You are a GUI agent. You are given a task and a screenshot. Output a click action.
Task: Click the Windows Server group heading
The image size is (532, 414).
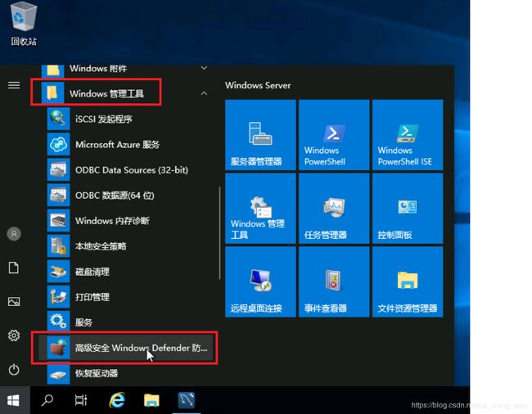pyautogui.click(x=258, y=85)
